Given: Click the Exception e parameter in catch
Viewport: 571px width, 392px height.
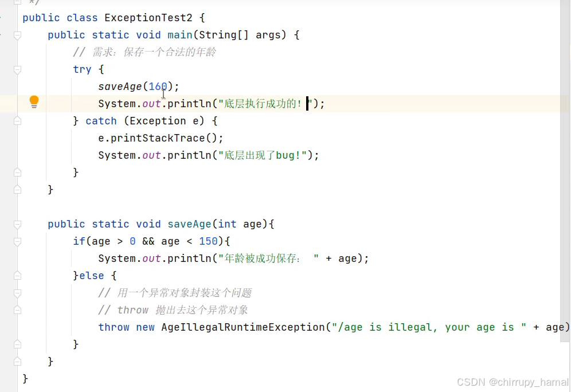Looking at the screenshot, I should click(x=164, y=121).
